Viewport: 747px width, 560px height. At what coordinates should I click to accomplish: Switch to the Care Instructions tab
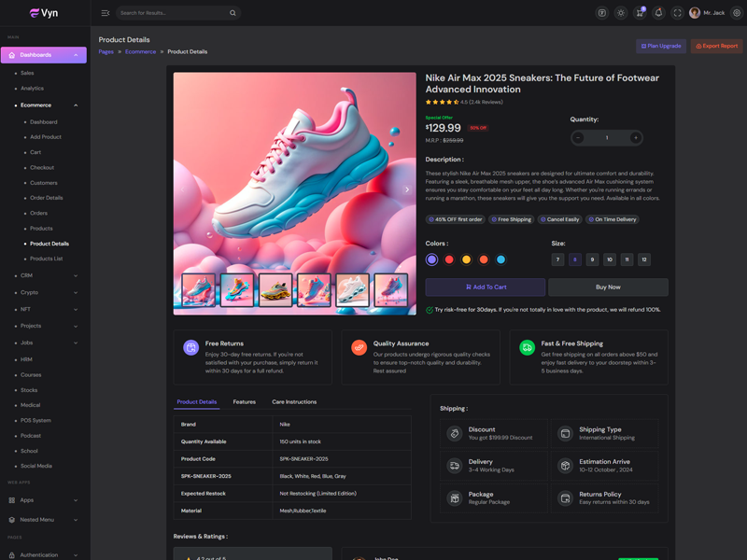tap(294, 401)
